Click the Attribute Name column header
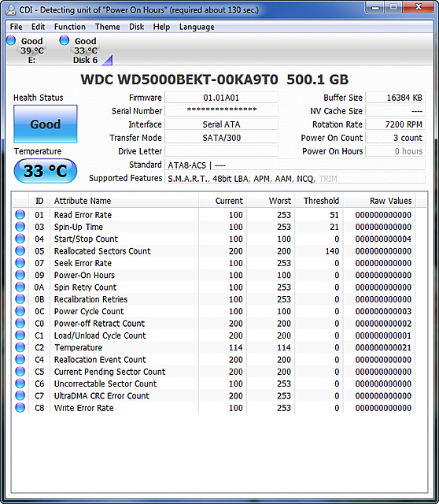Screen dimensions: 439x504 click(x=124, y=201)
